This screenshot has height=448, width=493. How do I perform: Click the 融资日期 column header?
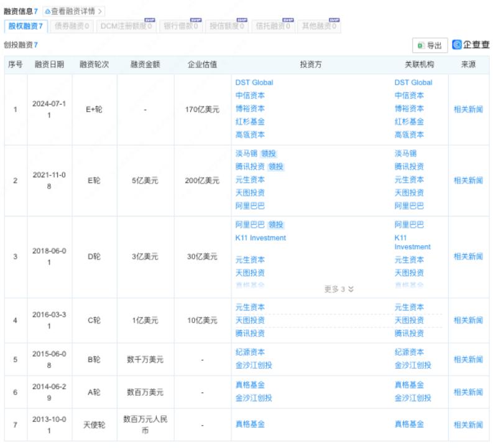(x=49, y=65)
